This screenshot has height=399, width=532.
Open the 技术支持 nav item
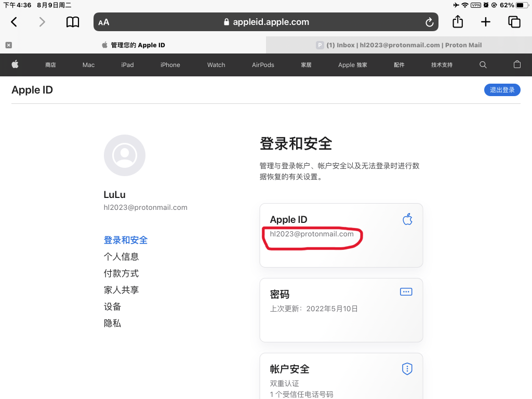[442, 65]
